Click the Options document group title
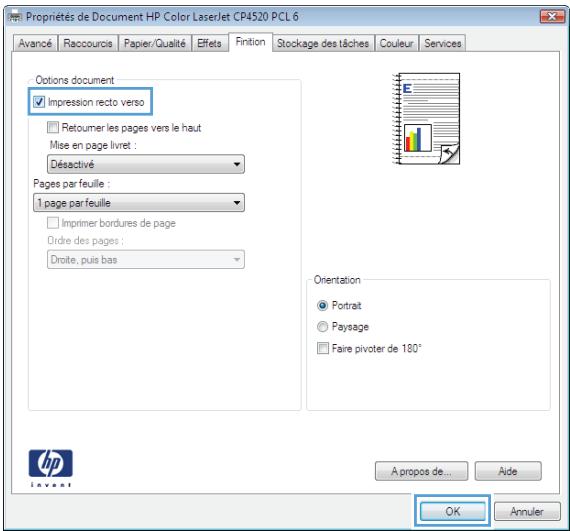Viewport: 570px width, 531px height. pos(75,80)
